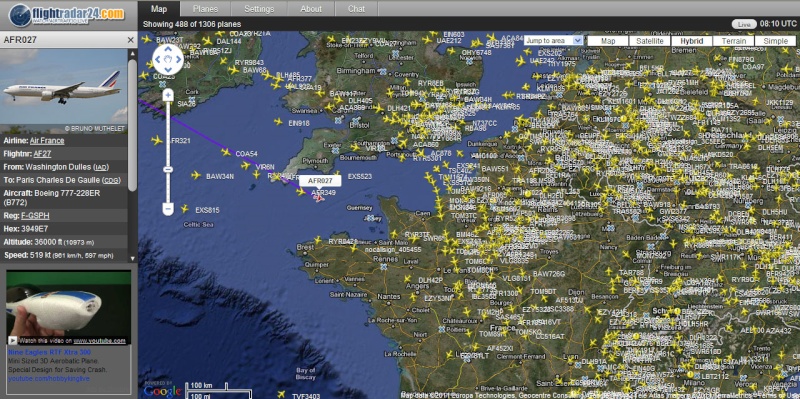Screen dimensions: 800x399
Task: Open the Jump to area dropdown
Action: [553, 40]
